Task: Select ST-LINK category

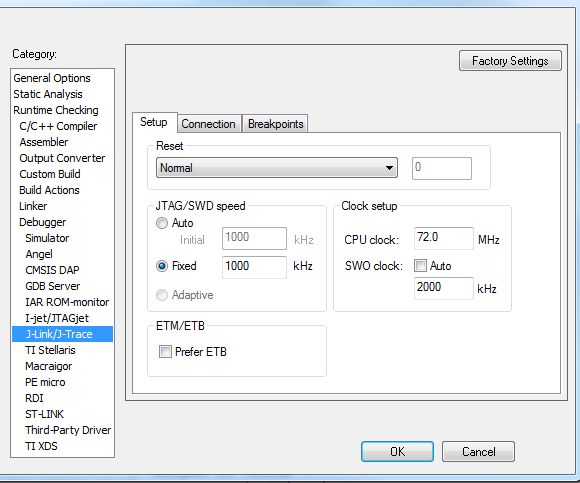Action: point(44,414)
